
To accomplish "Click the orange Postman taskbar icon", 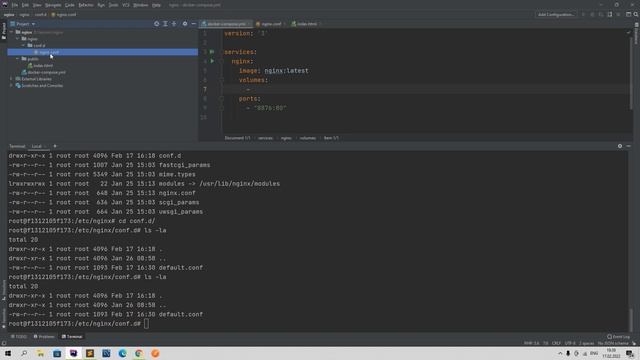I will click(155, 353).
